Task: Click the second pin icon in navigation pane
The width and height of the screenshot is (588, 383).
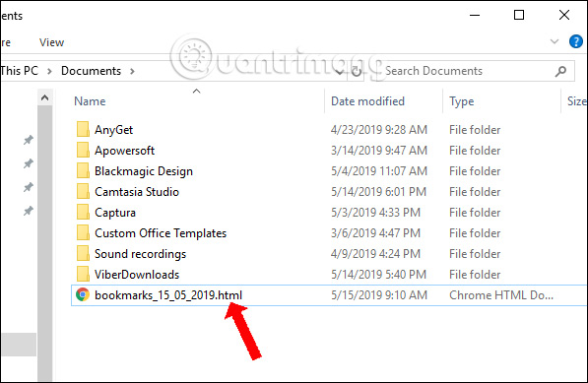Action: [29, 163]
